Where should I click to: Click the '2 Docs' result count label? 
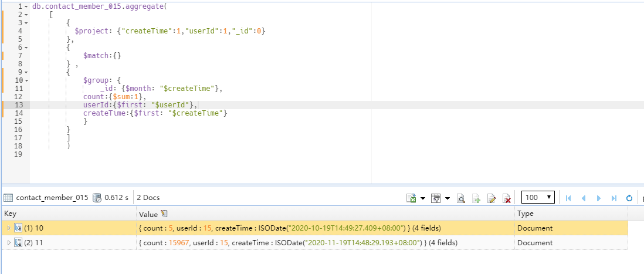click(148, 198)
